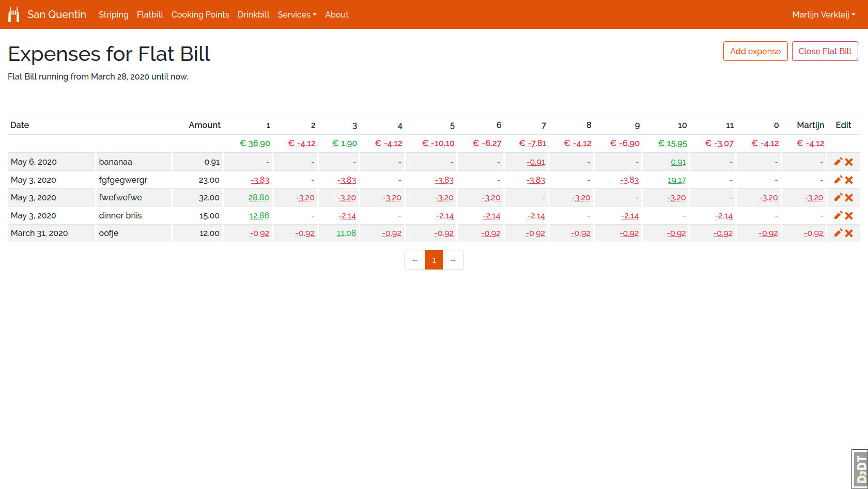Screen dimensions: 868x489
Task: Delete the fwefwefwe expense row
Action: pyautogui.click(x=849, y=198)
